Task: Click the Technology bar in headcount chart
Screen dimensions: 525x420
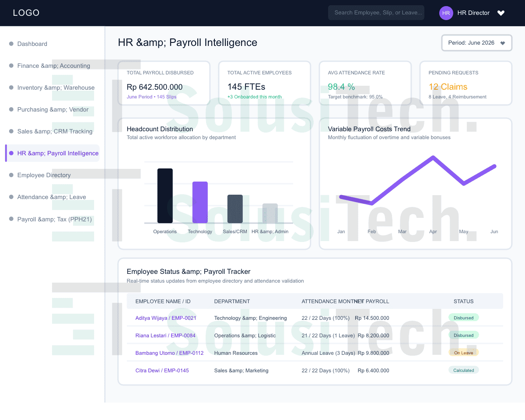Action: point(200,203)
